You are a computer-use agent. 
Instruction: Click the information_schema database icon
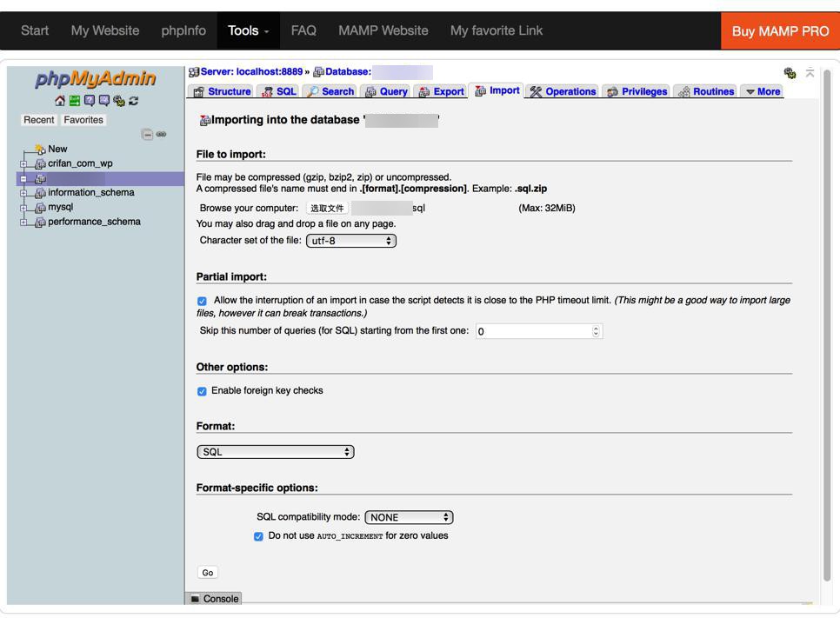click(x=40, y=193)
